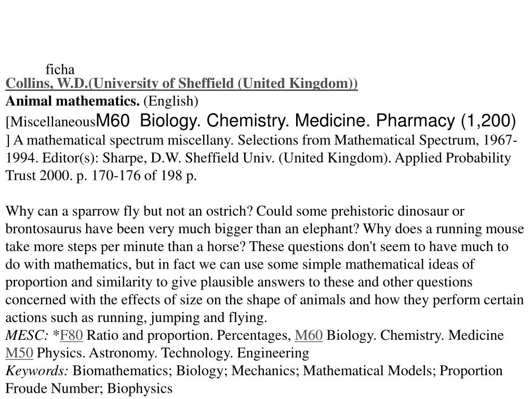Viewport: 532px width, 399px height.
Task: Click the italic "Keywords:" label
Action: [37, 371]
